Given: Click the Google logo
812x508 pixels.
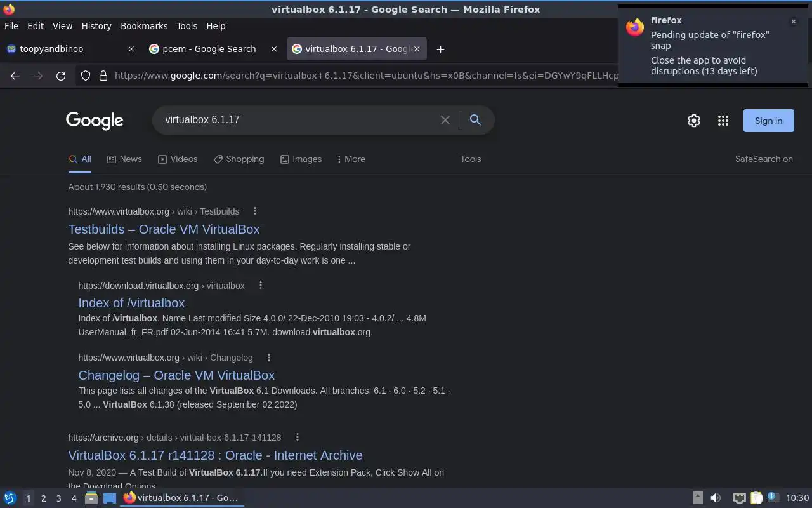Looking at the screenshot, I should pyautogui.click(x=95, y=121).
